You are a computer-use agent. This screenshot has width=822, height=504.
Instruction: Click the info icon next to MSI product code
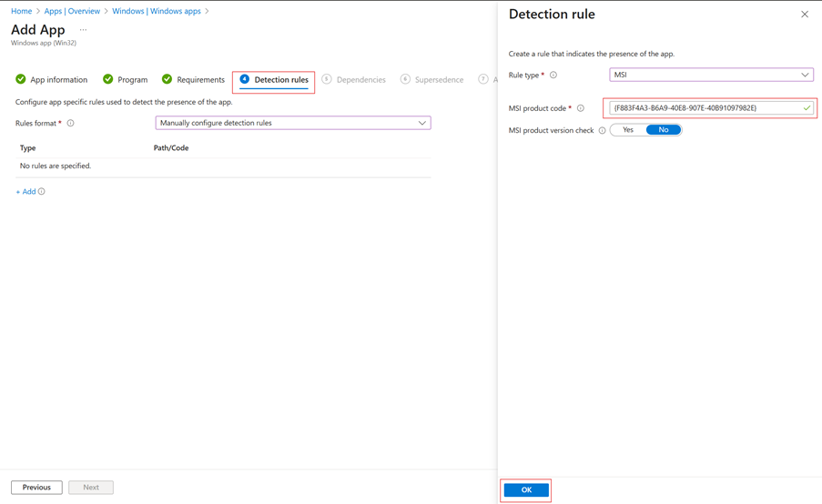click(581, 108)
